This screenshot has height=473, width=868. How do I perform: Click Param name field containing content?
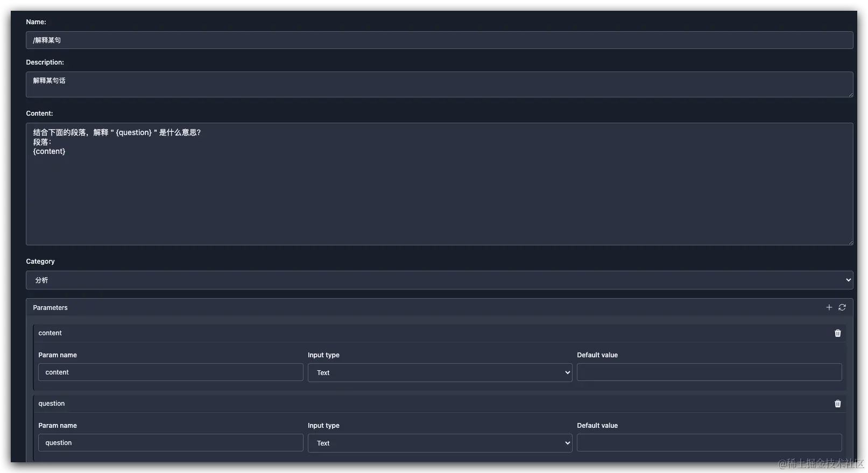[171, 372]
